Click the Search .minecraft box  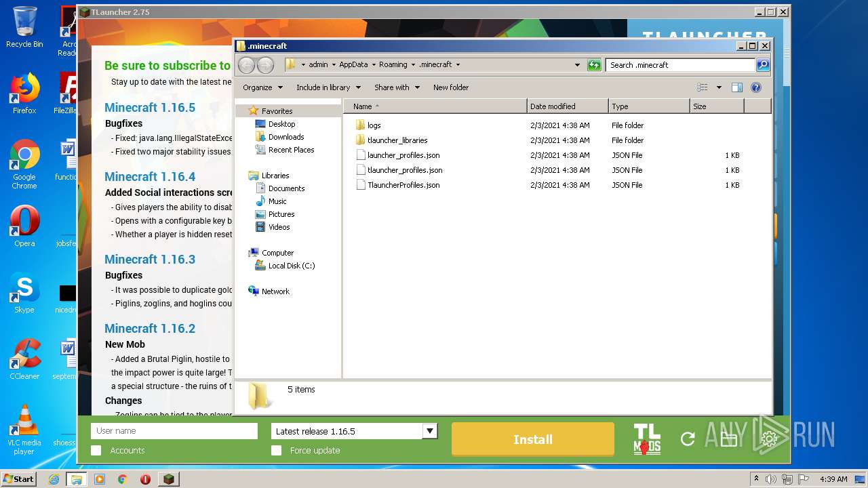point(680,65)
